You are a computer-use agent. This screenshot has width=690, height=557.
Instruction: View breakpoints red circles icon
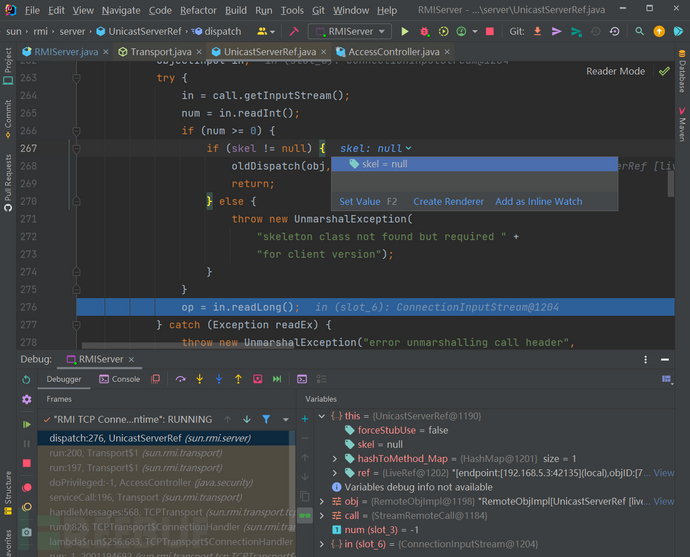[x=26, y=487]
